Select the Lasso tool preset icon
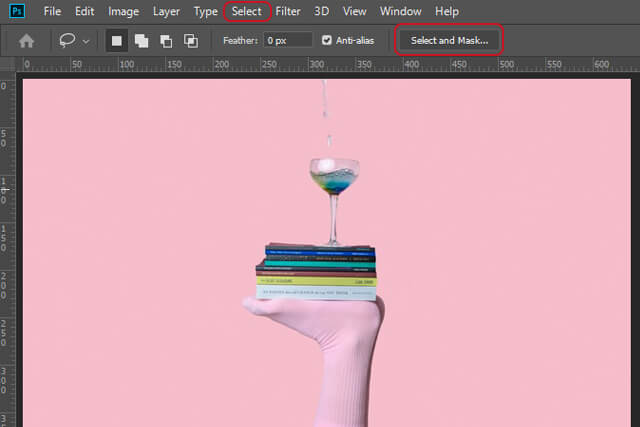This screenshot has width=640, height=427. [67, 40]
